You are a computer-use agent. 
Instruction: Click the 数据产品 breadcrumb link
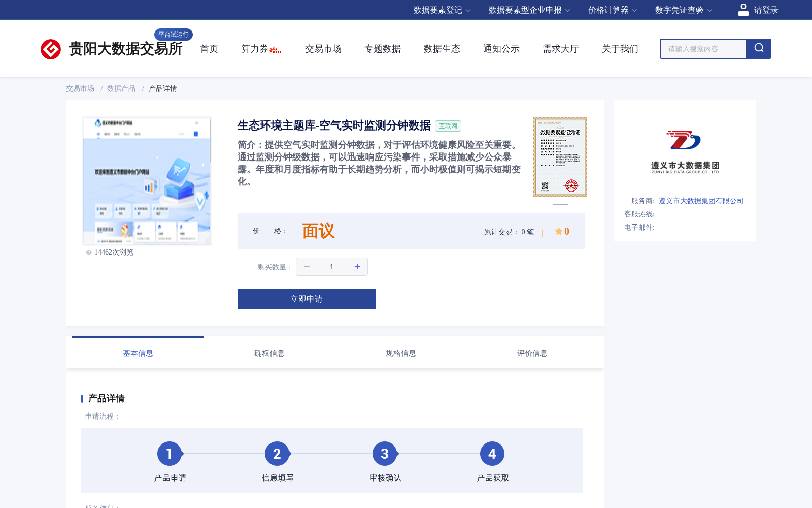coord(121,88)
